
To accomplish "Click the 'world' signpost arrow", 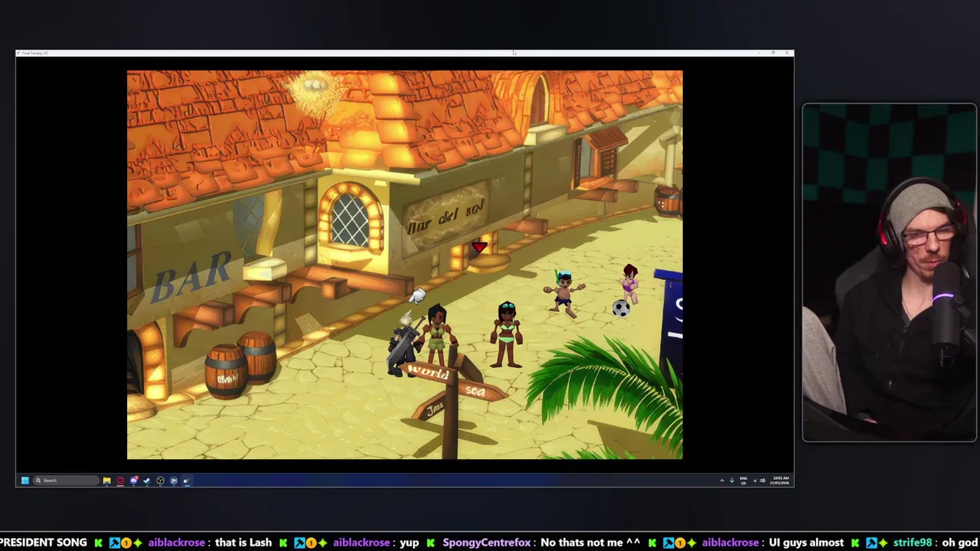I will (429, 373).
